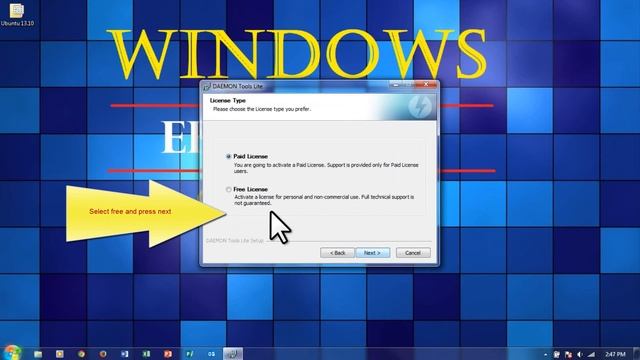Cancel the DAEMON Tools Lite setup
Screen dimensions: 640x360
(413, 253)
